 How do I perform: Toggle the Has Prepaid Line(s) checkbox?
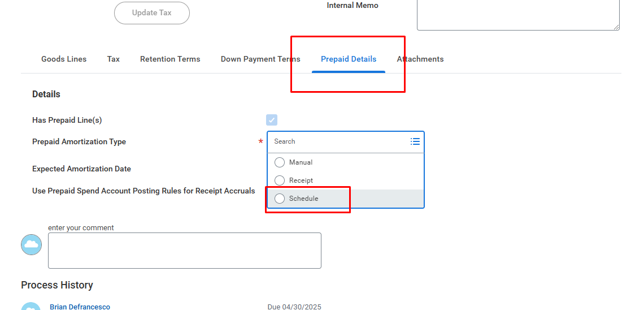tap(272, 120)
